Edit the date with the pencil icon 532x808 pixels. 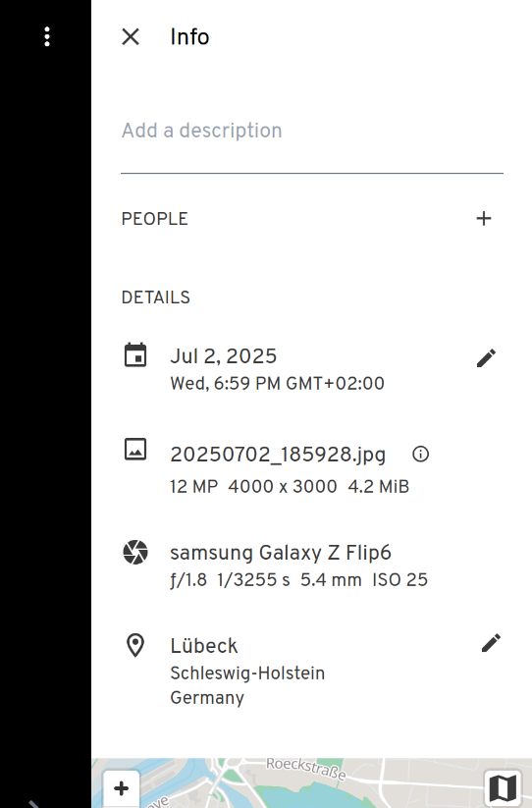point(486,358)
